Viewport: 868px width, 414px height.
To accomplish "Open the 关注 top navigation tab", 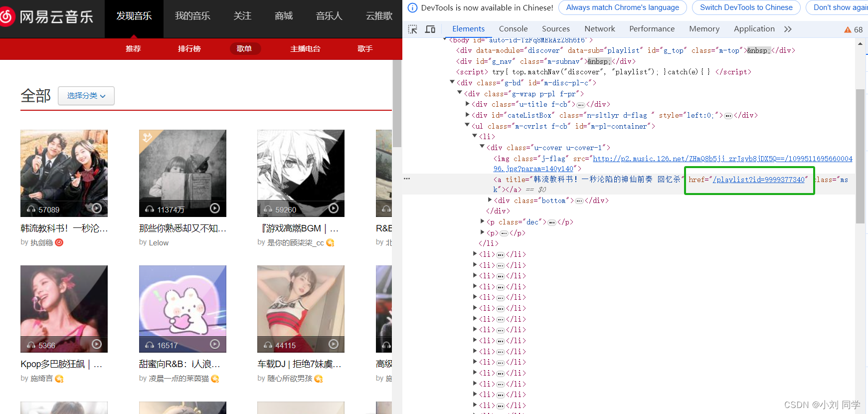I will 242,16.
